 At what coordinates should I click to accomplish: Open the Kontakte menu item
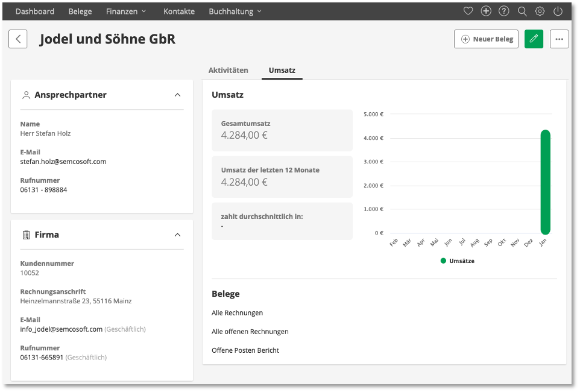[x=179, y=11]
